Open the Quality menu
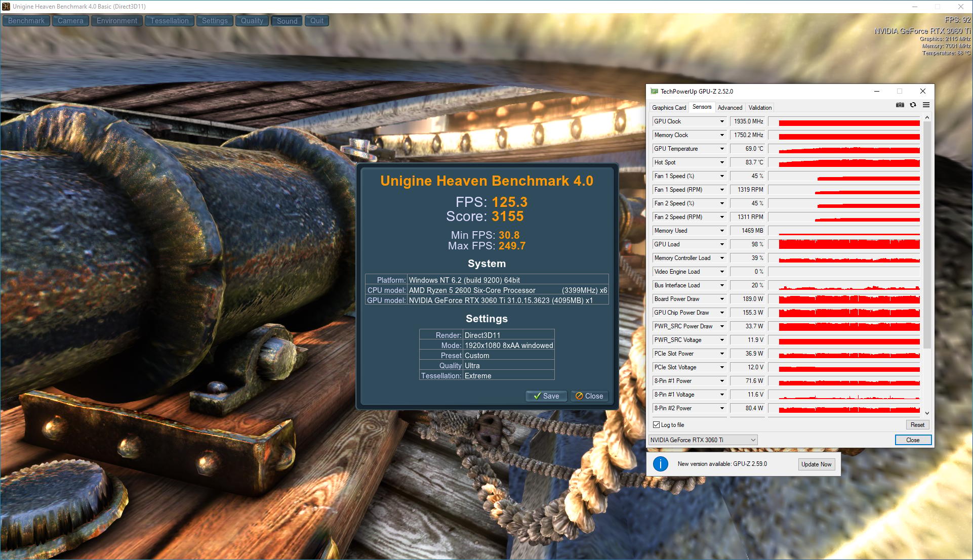The width and height of the screenshot is (973, 560). (x=252, y=21)
